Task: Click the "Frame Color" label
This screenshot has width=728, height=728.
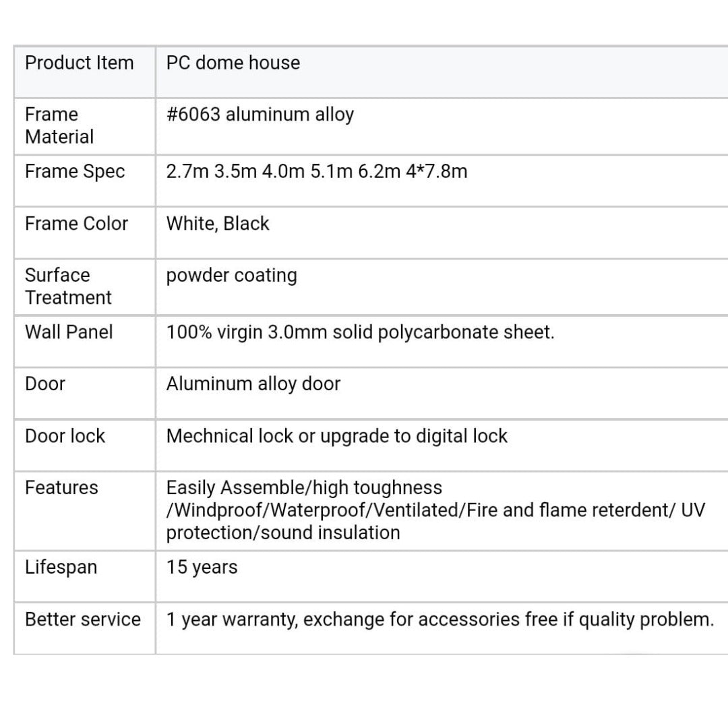Action: [76, 224]
